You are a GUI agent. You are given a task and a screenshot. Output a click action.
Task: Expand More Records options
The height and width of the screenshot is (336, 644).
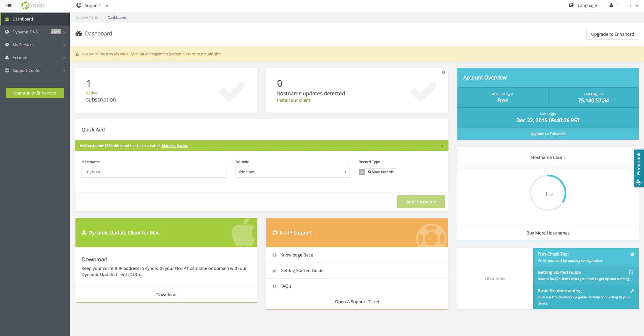tap(381, 172)
